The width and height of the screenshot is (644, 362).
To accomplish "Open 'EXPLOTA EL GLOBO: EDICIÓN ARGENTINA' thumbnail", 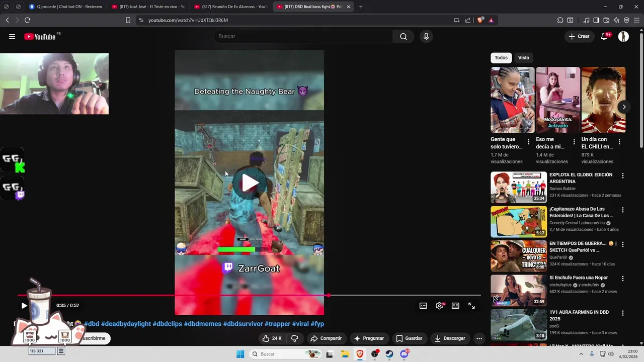I will tap(518, 187).
